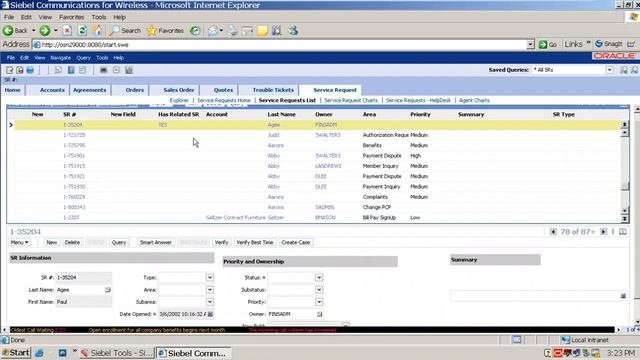This screenshot has width=640, height=360.
Task: Click the Smart Answer button
Action: (156, 242)
